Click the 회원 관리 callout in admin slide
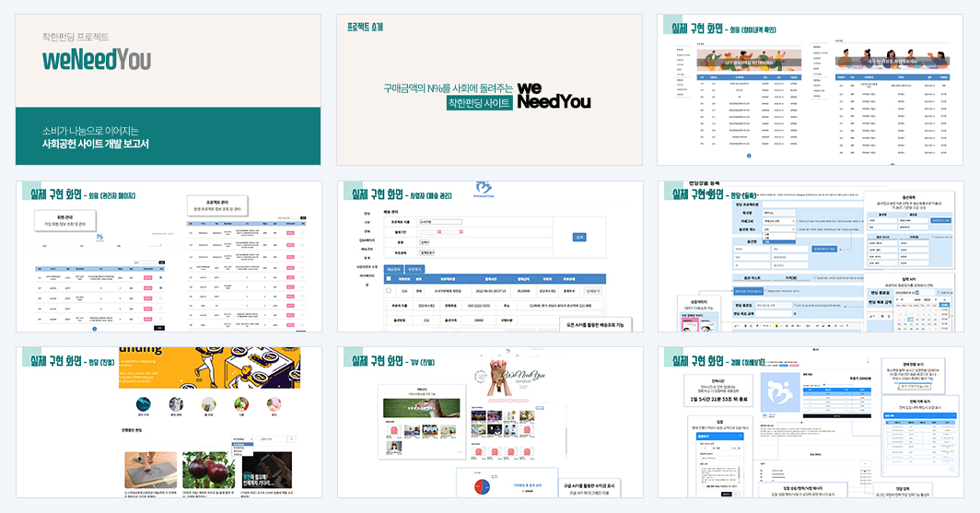 pos(65,220)
